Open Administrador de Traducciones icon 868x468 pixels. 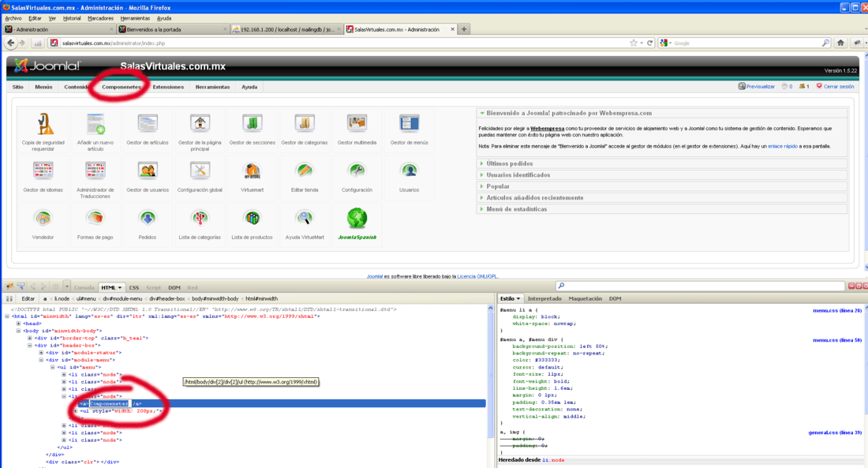[95, 171]
